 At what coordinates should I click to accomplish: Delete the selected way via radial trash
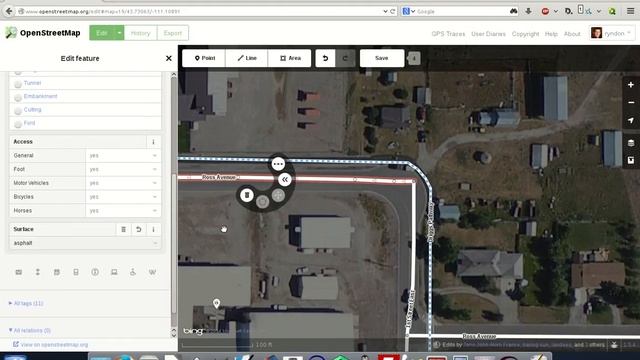247,195
